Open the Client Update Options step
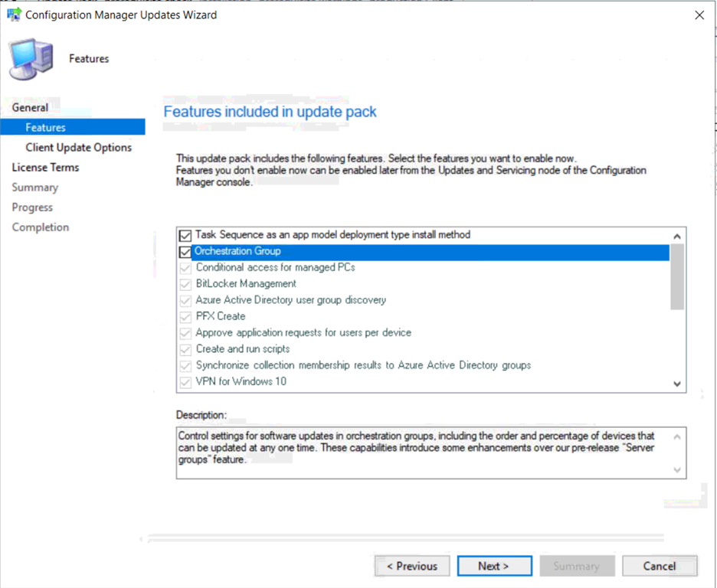The height and width of the screenshot is (588, 717). pos(79,147)
